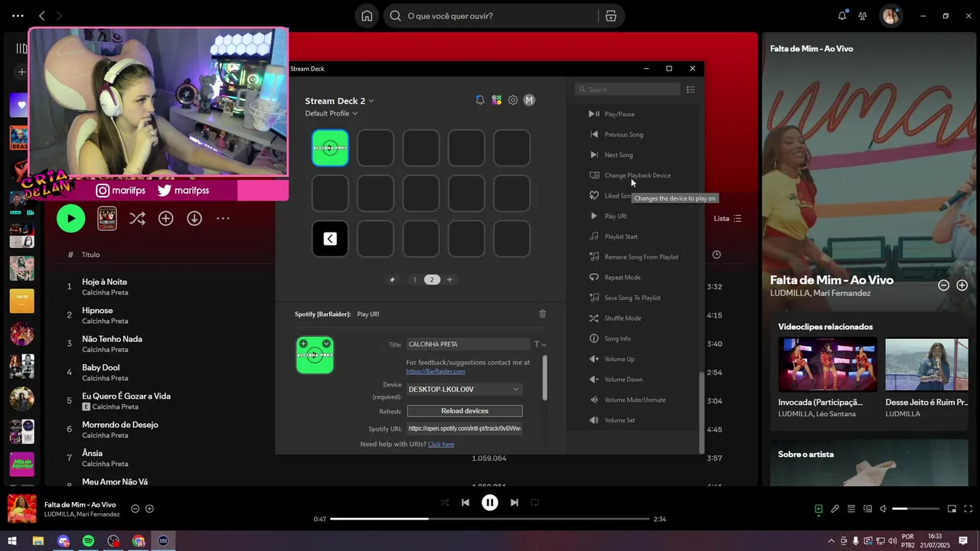This screenshot has width=980, height=551.
Task: Click the pin page icon
Action: pyautogui.click(x=393, y=280)
